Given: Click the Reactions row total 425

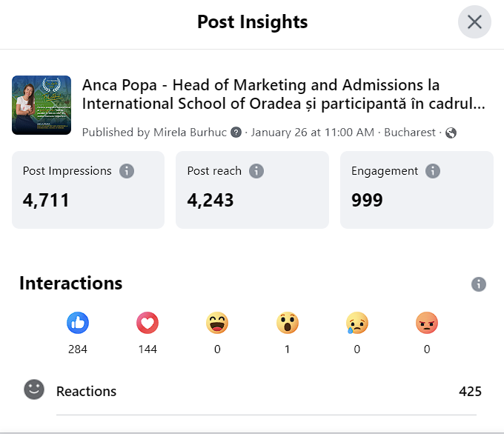Looking at the screenshot, I should pos(470,391).
